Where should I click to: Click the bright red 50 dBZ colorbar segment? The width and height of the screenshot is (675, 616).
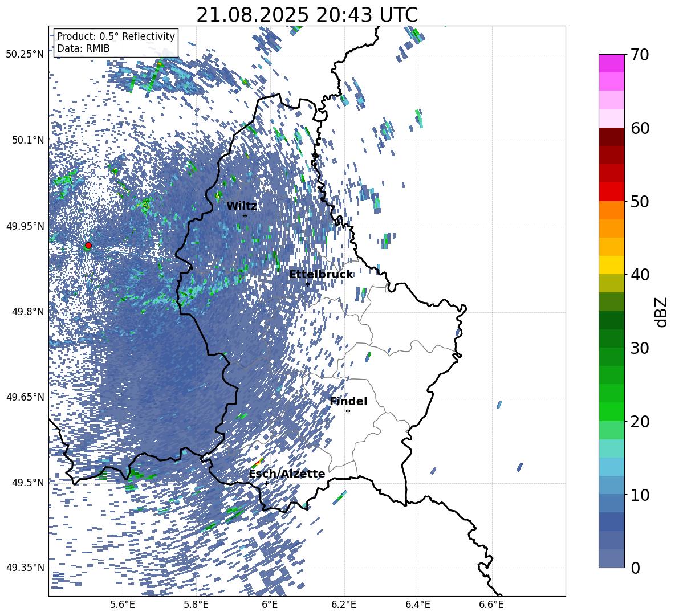click(611, 192)
